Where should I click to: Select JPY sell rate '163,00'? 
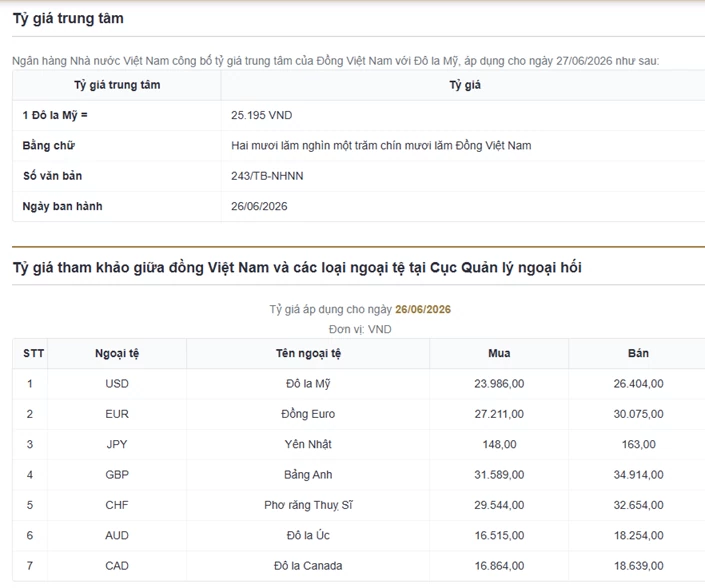coord(638,444)
